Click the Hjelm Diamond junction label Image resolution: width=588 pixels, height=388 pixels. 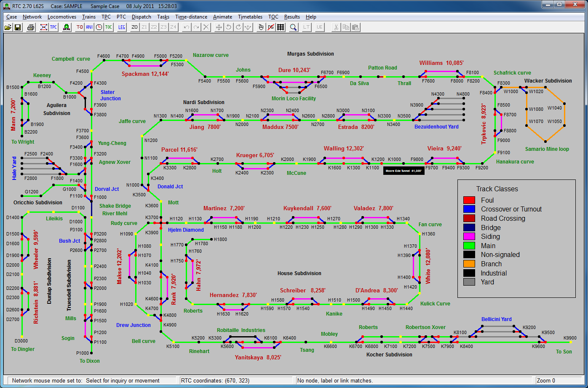click(186, 230)
